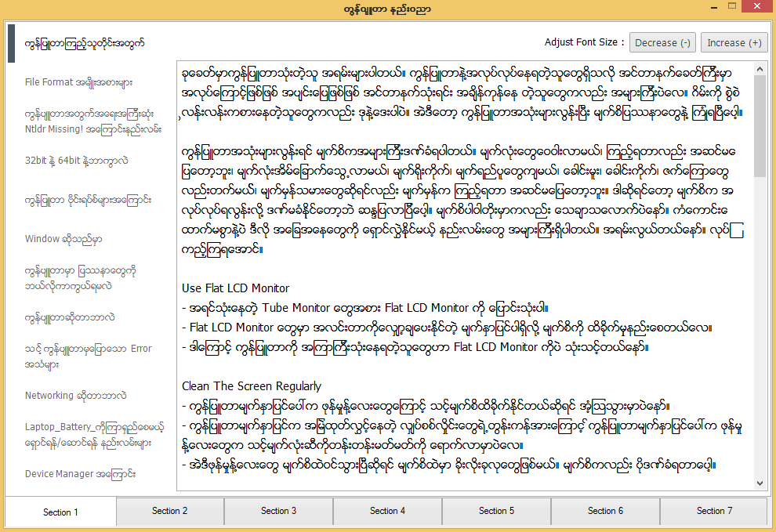The image size is (776, 532).
Task: Click the scrollbar up arrow
Action: pos(758,69)
